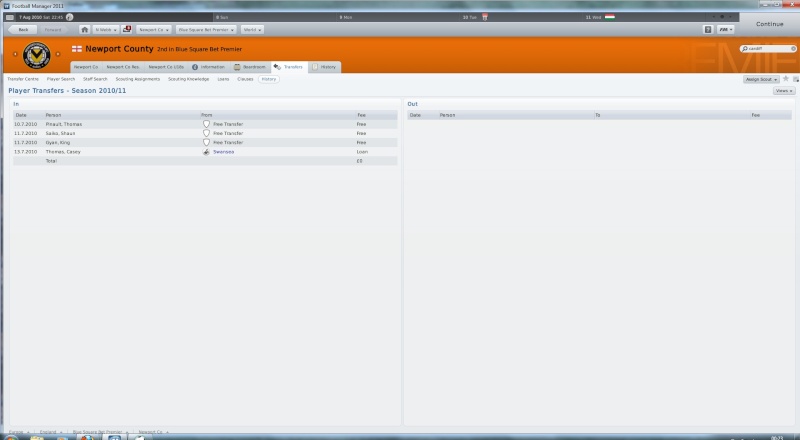Click the England flag beside Newport County

pyautogui.click(x=77, y=49)
